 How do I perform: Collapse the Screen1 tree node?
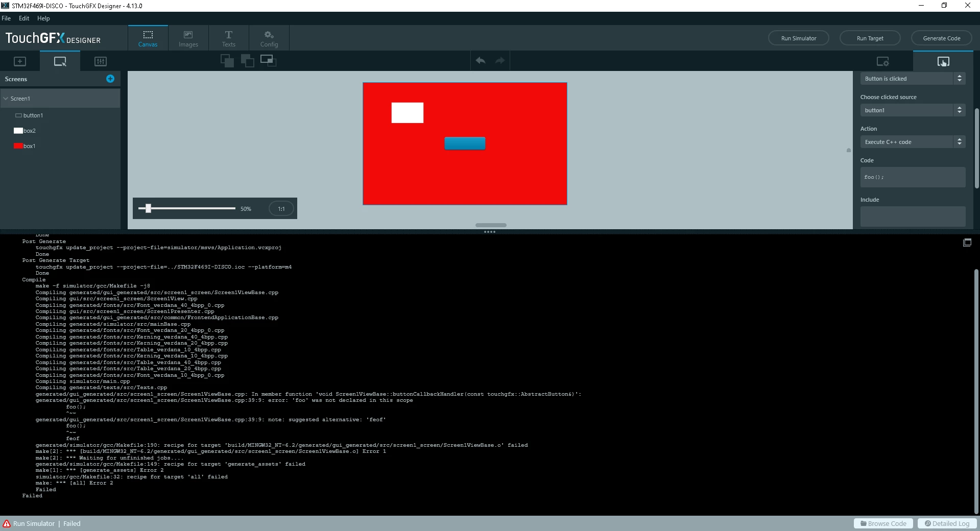click(6, 99)
